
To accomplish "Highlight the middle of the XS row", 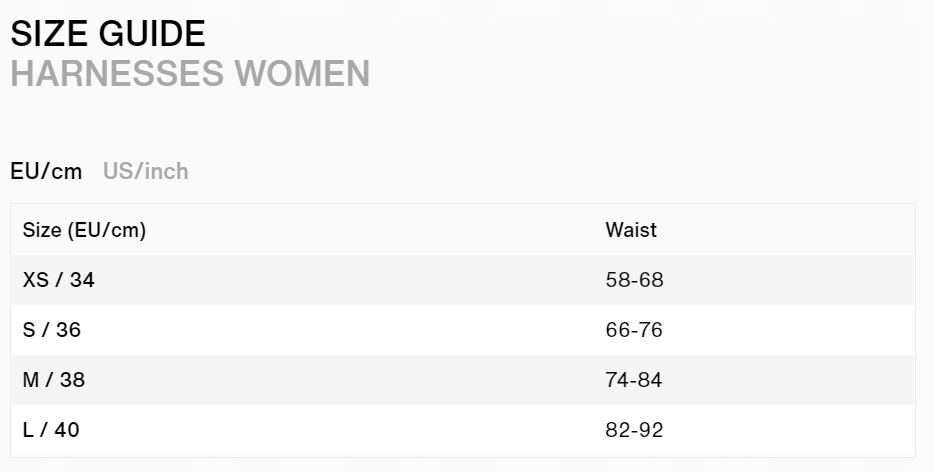I will click(462, 280).
